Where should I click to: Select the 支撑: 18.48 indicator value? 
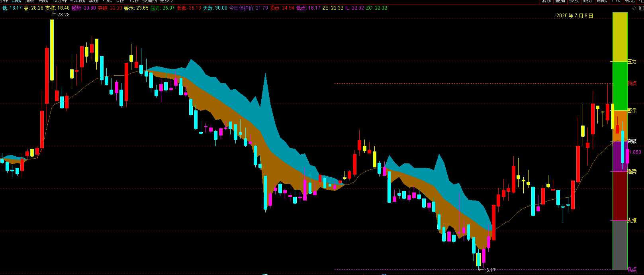(57, 8)
